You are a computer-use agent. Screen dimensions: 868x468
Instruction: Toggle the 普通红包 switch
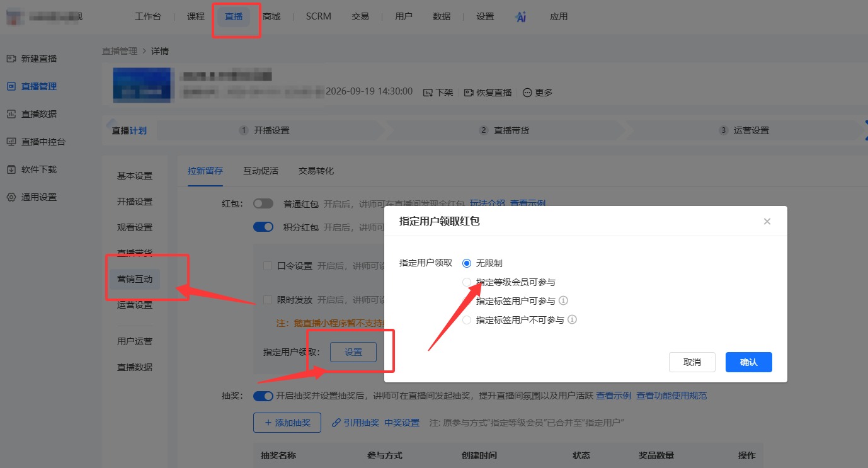[263, 204]
